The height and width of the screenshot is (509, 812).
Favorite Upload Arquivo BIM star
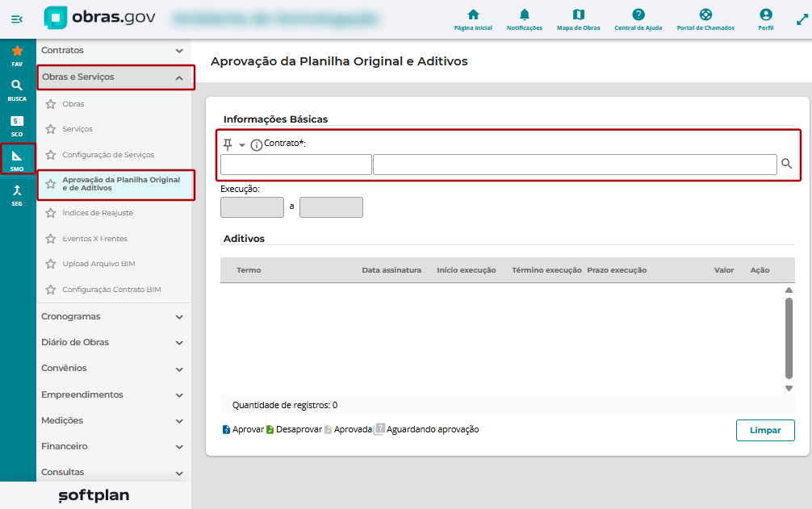[50, 264]
